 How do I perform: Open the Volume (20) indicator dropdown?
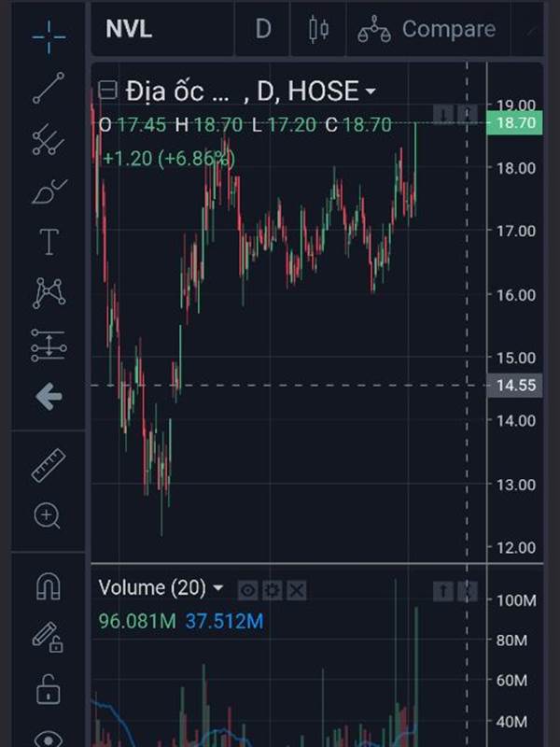tap(218, 587)
